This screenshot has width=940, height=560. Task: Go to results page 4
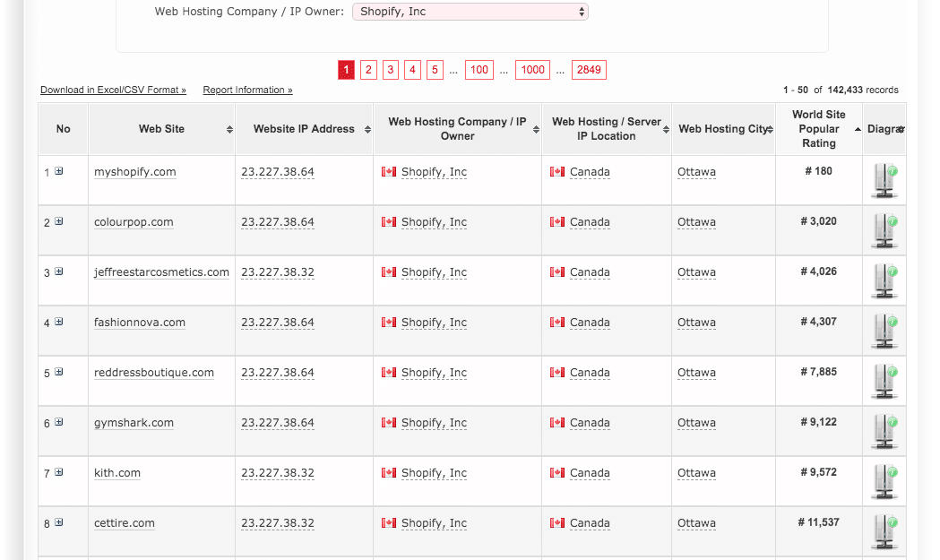(412, 70)
